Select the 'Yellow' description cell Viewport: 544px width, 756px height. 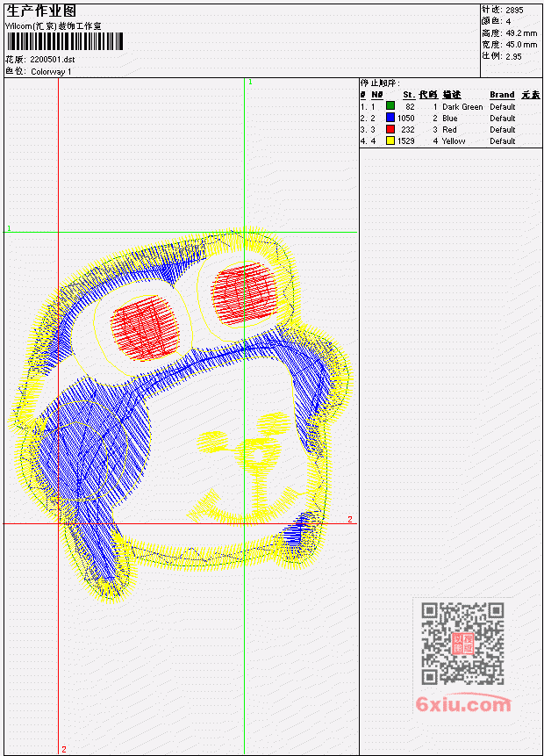coord(454,141)
